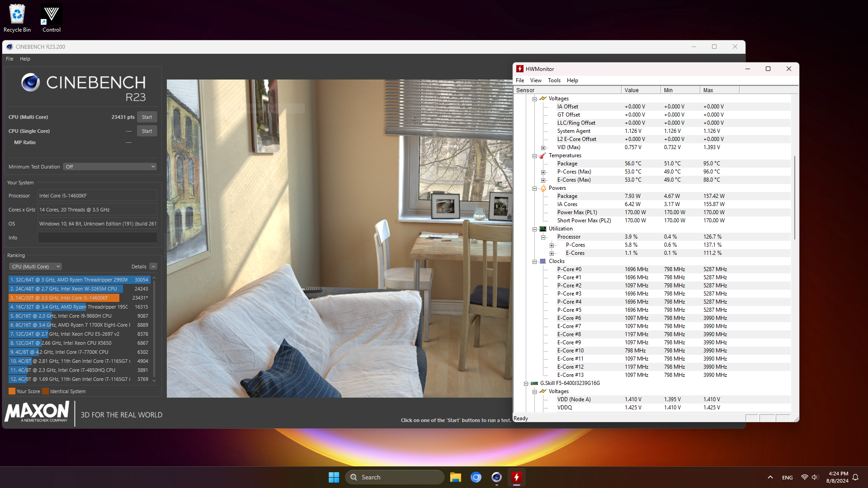Click the volume speaker tray icon
The height and width of the screenshot is (488, 868).
click(815, 477)
